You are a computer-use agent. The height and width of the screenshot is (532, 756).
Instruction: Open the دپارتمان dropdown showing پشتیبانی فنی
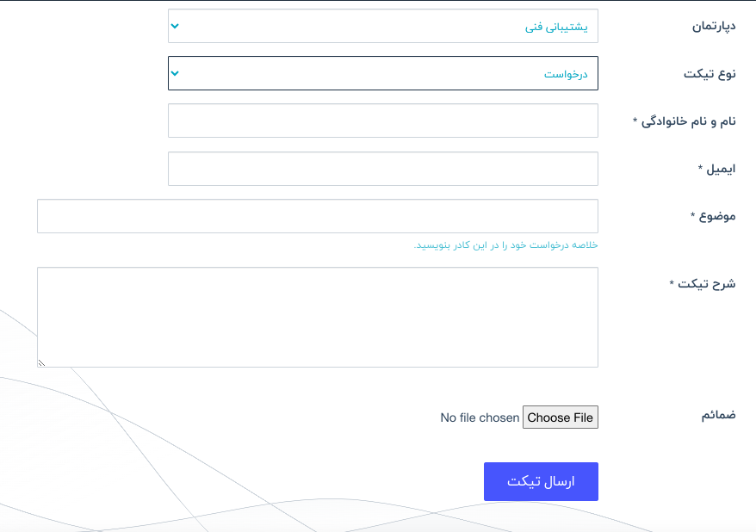tap(382, 26)
